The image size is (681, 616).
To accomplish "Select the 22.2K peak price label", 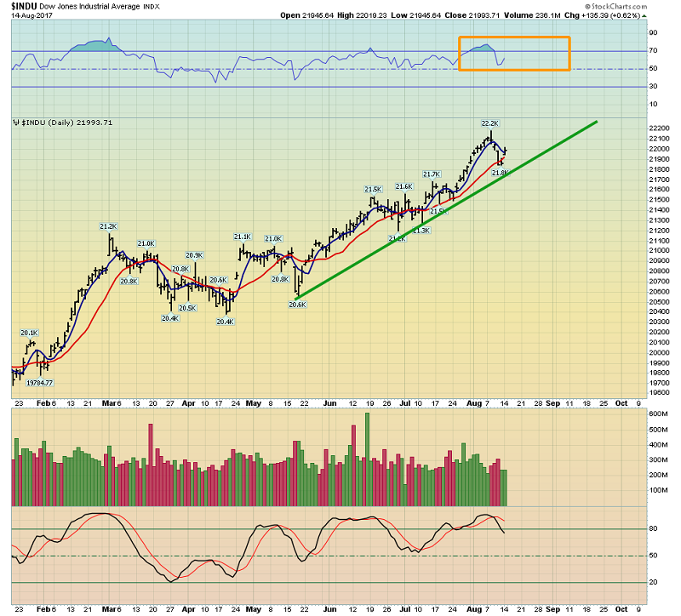I will tap(490, 123).
